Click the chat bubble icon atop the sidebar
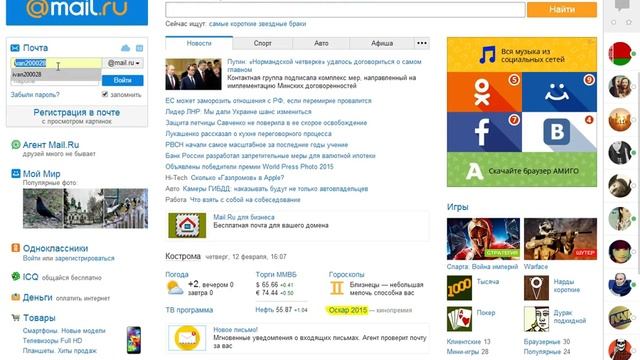 pyautogui.click(x=622, y=6)
